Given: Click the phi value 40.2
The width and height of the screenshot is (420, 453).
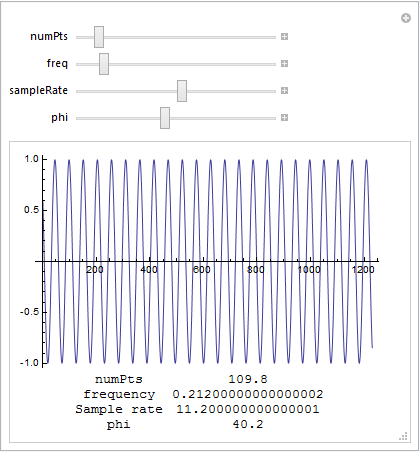Looking at the screenshot, I should [x=248, y=424].
